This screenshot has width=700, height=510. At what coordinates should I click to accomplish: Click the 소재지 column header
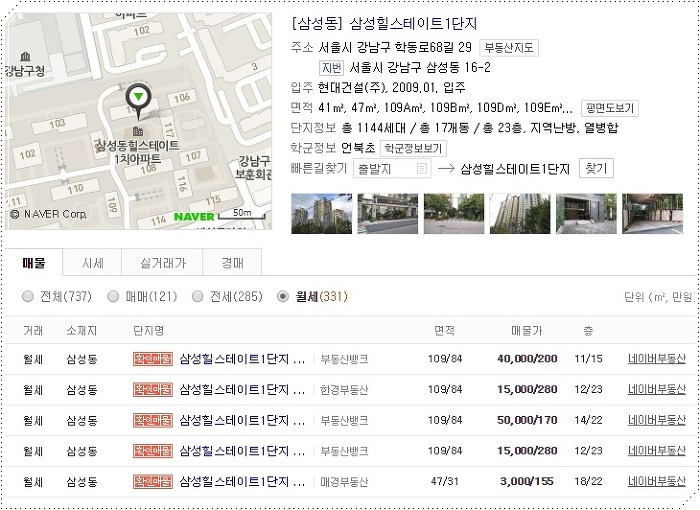coord(82,330)
